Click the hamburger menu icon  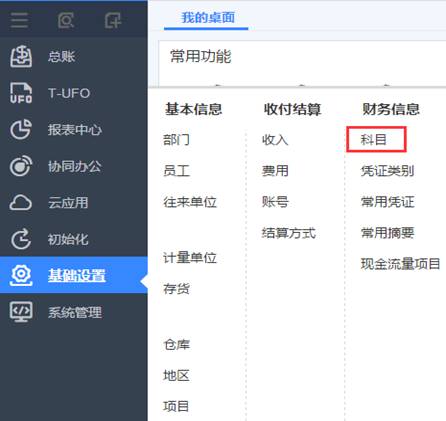click(19, 21)
